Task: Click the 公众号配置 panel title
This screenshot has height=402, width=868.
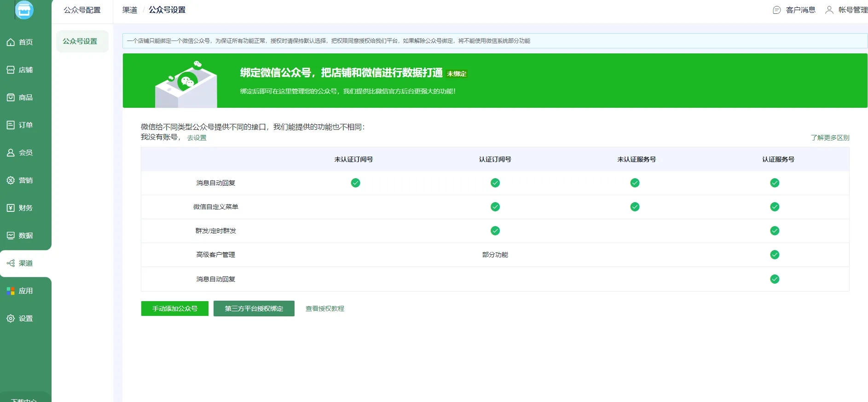Action: pyautogui.click(x=82, y=10)
